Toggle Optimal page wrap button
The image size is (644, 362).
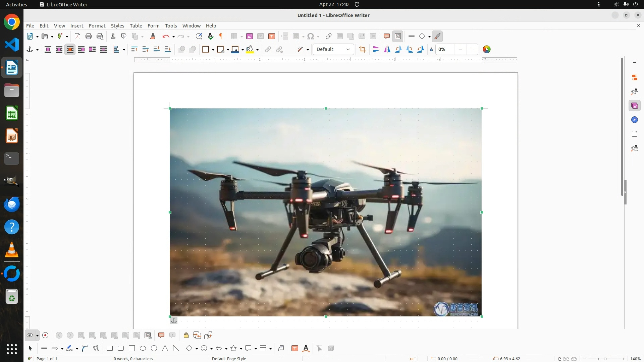(70, 49)
